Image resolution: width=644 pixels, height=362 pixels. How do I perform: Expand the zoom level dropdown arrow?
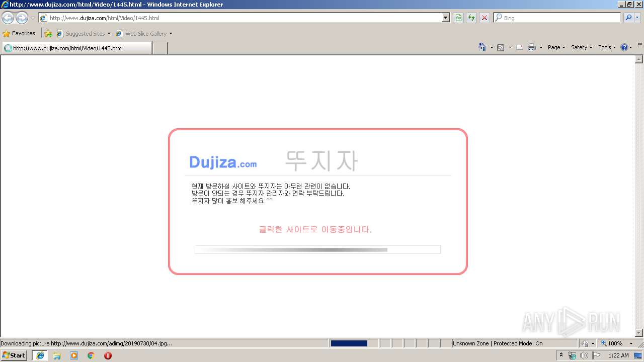pos(631,343)
